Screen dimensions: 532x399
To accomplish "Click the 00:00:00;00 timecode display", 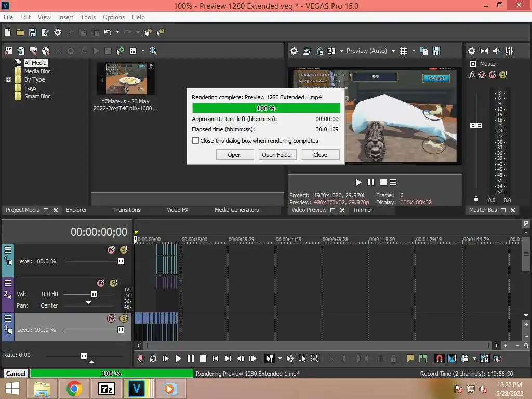I will click(99, 232).
